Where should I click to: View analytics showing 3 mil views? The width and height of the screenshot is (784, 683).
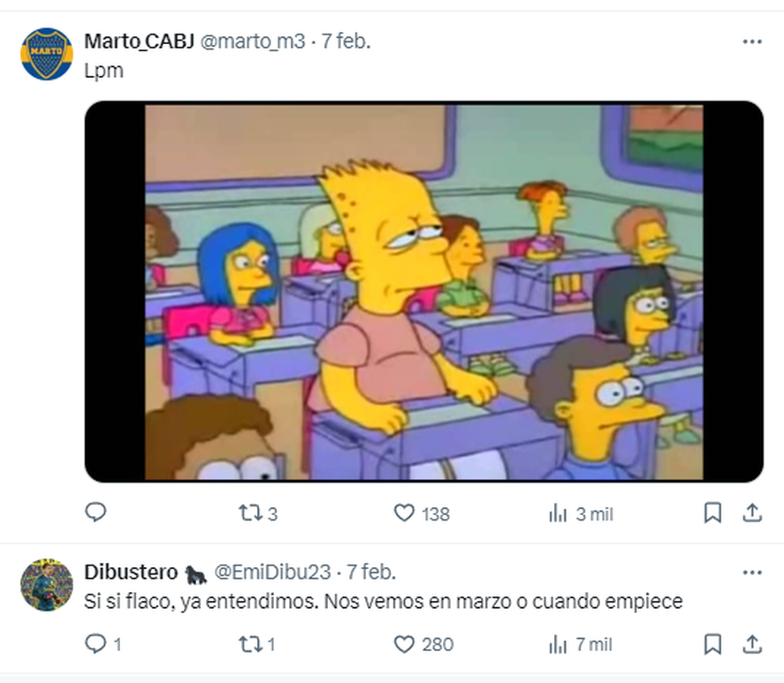(x=581, y=513)
